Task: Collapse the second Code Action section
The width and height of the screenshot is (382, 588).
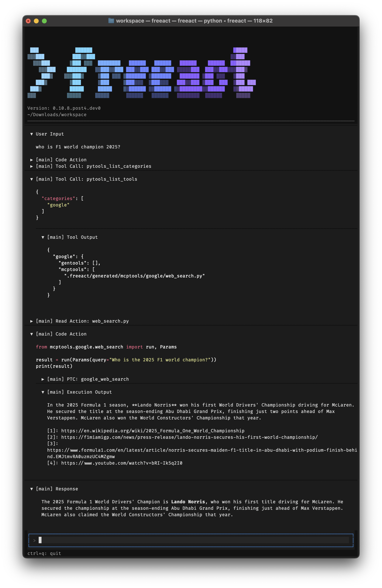Action: pyautogui.click(x=32, y=334)
